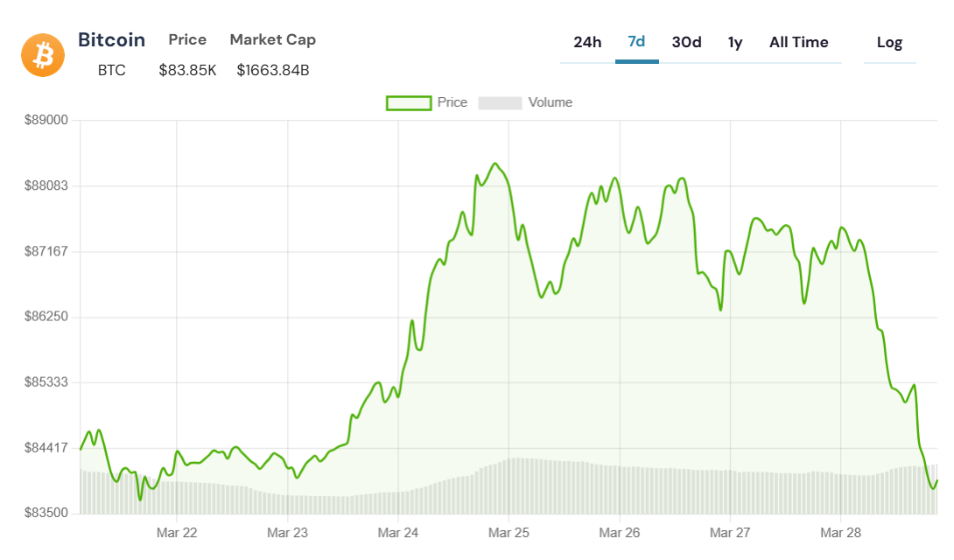Screen dimensions: 954x560
Task: Click the green Price legend swatch
Action: tap(409, 102)
